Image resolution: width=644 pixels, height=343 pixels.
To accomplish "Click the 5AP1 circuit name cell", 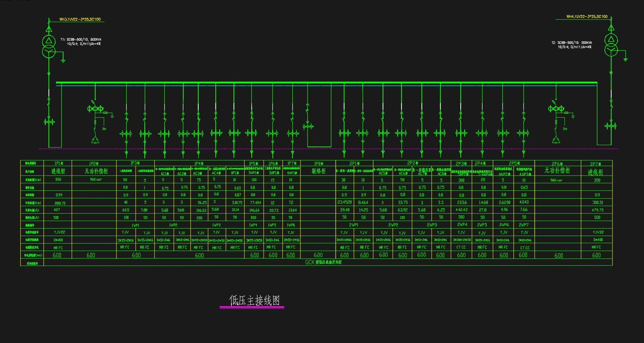I will click(254, 171).
